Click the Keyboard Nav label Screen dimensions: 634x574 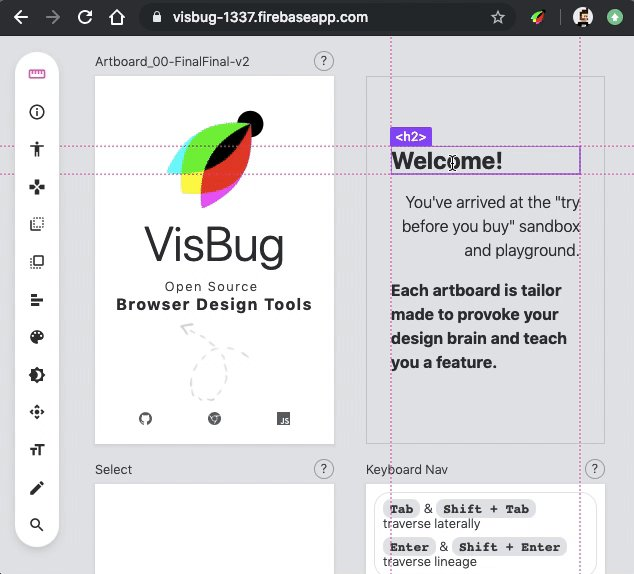[407, 470]
